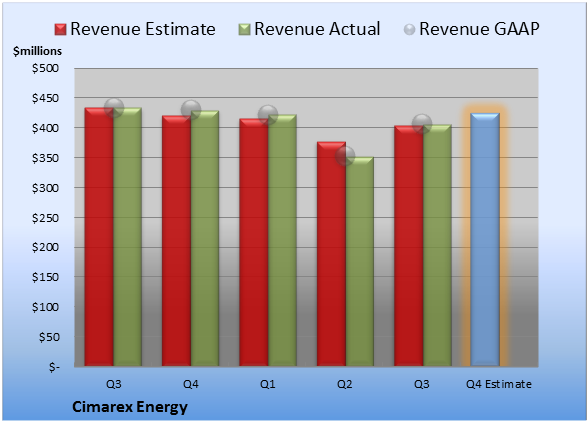Click the 'Q4 Estimate' axis label
This screenshot has width=588, height=422.
click(x=499, y=384)
